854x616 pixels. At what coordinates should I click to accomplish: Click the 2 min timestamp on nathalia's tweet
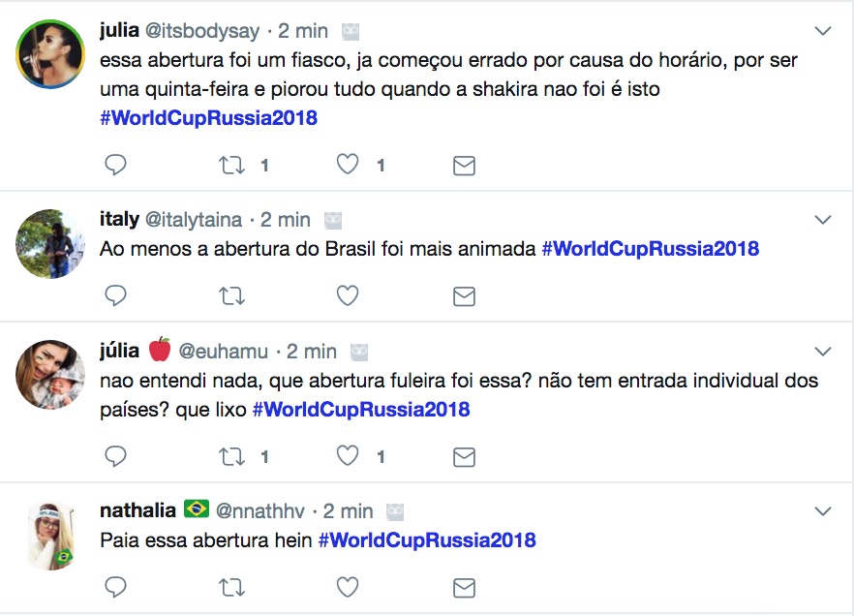pyautogui.click(x=349, y=510)
